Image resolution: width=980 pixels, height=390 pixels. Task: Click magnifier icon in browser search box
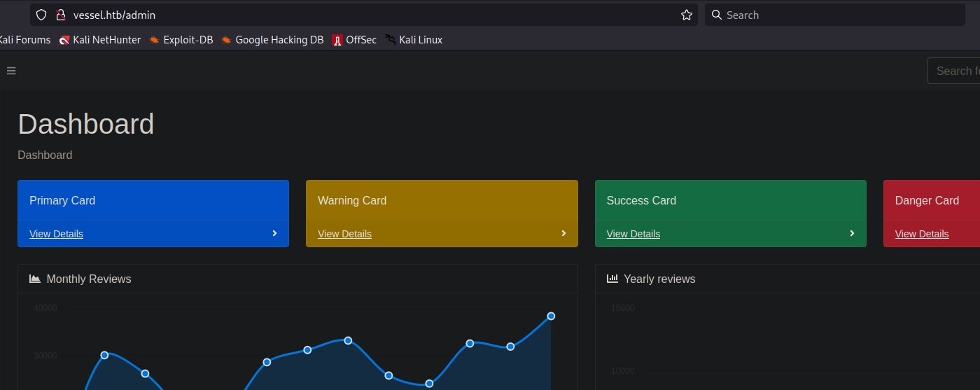[x=716, y=15]
